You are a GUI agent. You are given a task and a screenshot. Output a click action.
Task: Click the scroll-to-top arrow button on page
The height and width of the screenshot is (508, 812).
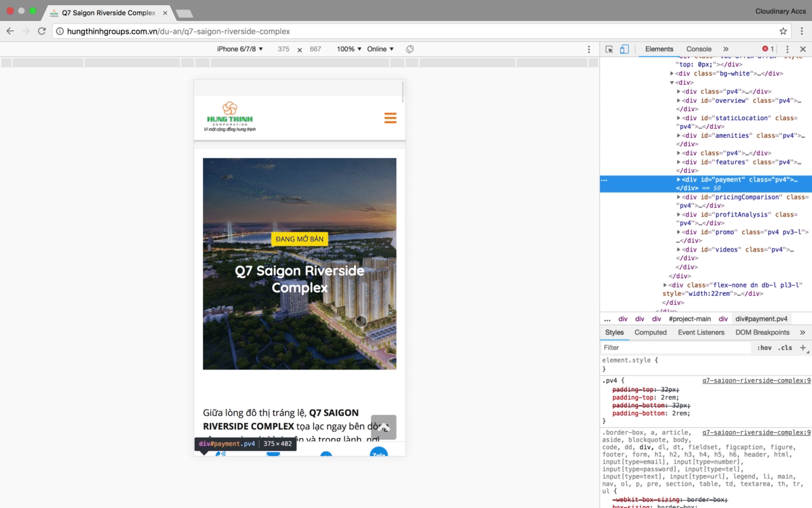pos(384,427)
